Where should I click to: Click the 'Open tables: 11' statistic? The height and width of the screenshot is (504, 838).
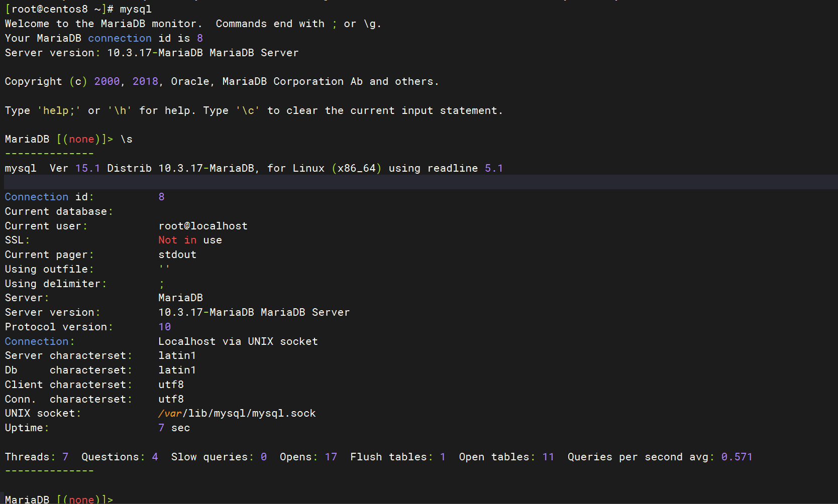coord(506,457)
